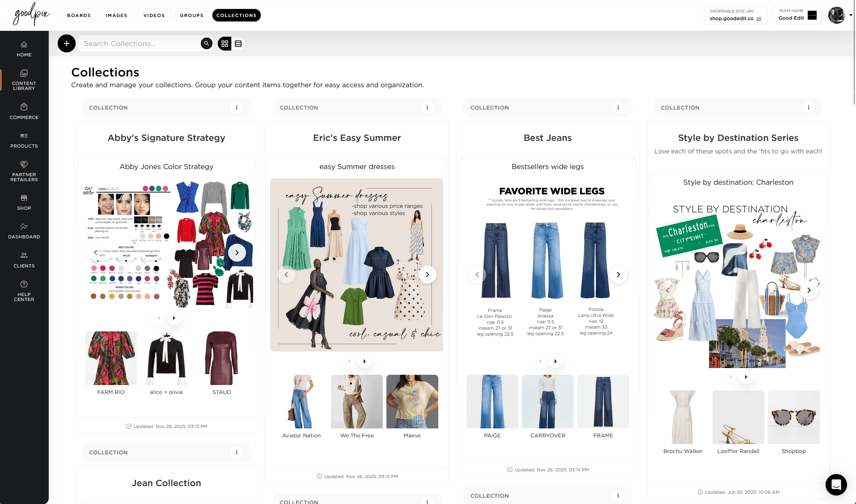856x504 pixels.
Task: Switch collections to list view
Action: (x=238, y=43)
